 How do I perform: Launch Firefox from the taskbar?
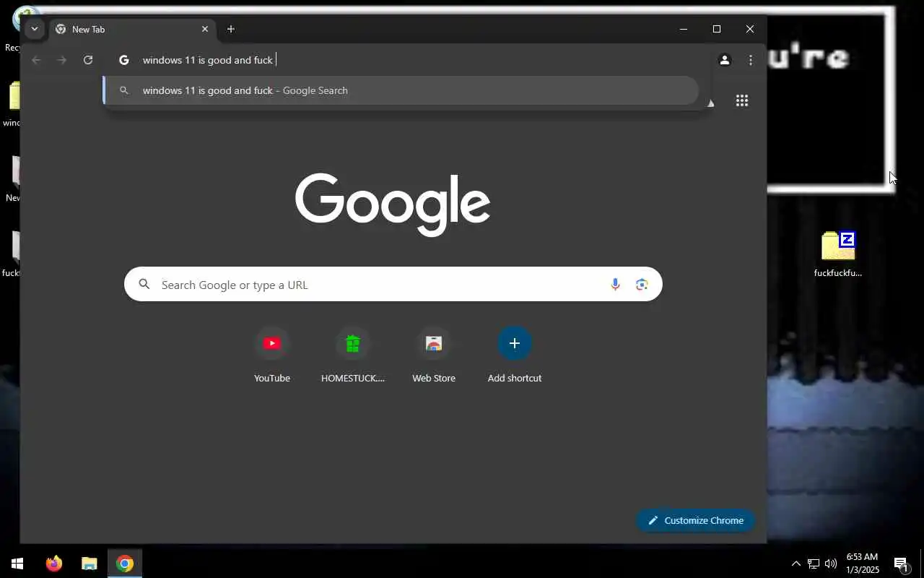tap(54, 564)
